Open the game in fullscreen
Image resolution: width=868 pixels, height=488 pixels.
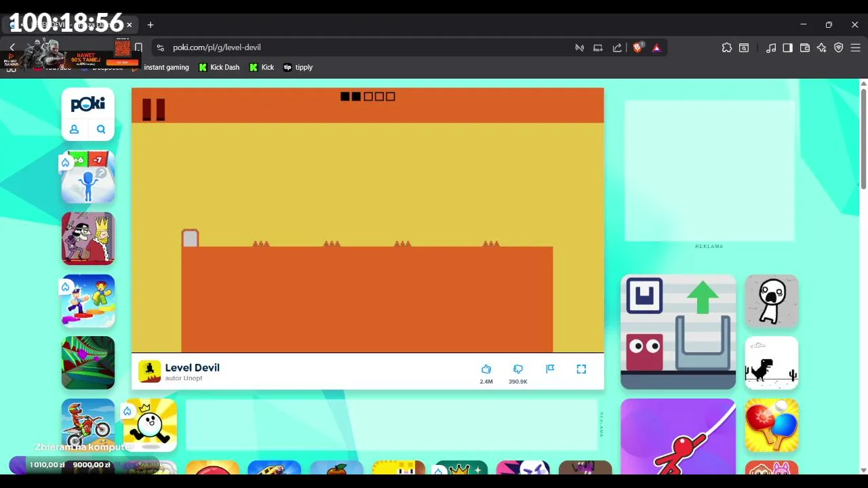tap(581, 369)
